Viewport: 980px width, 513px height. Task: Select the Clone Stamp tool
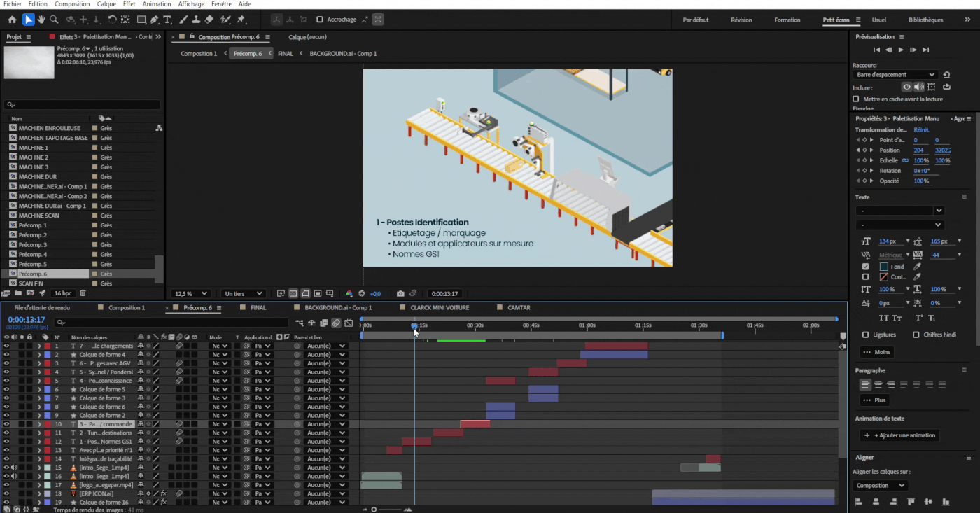pos(197,20)
